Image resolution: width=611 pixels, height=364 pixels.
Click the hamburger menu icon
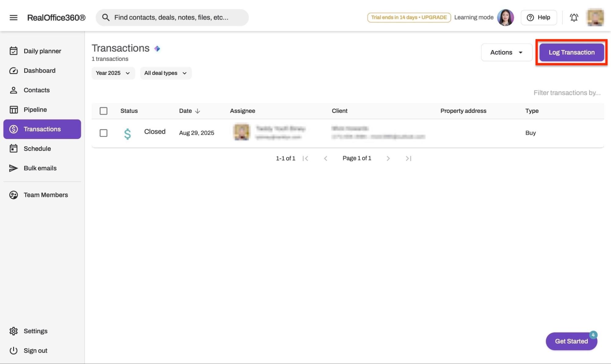(x=13, y=17)
